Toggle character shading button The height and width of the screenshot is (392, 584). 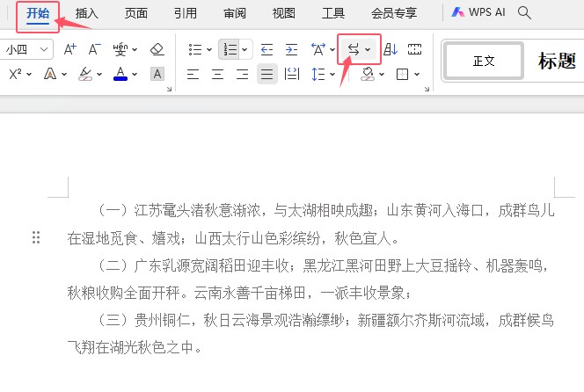point(157,75)
